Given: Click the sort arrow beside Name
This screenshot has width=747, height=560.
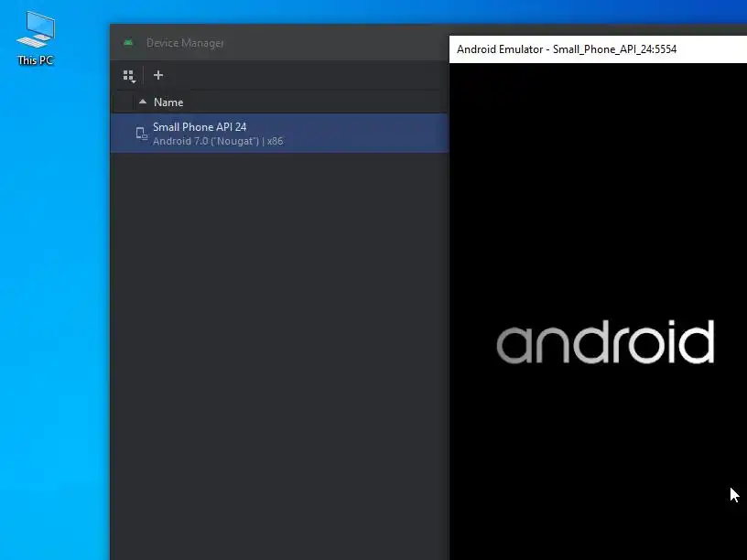Looking at the screenshot, I should 143,102.
